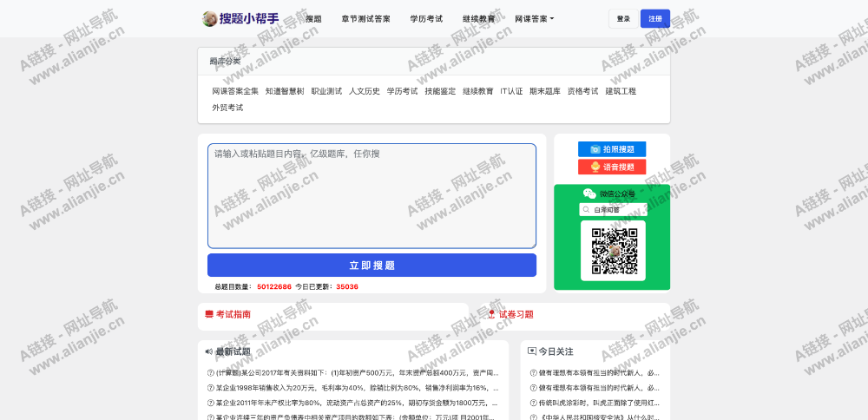Image resolution: width=868 pixels, height=420 pixels.
Task: Focus the question input text area
Action: click(x=372, y=196)
